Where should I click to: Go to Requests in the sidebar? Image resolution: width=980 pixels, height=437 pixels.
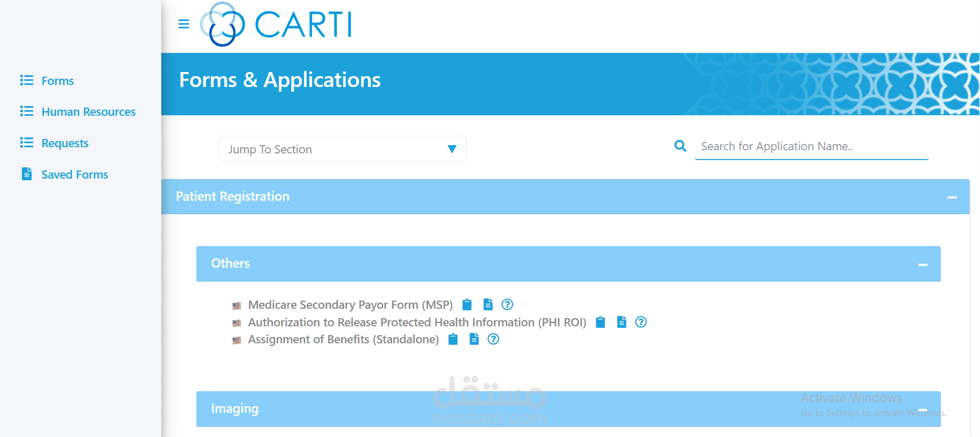(65, 143)
